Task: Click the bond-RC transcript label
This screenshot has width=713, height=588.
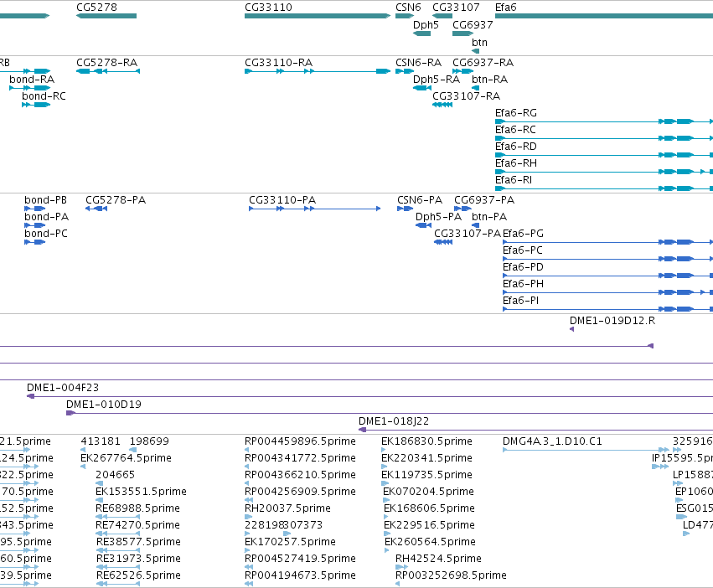Action: [44, 96]
